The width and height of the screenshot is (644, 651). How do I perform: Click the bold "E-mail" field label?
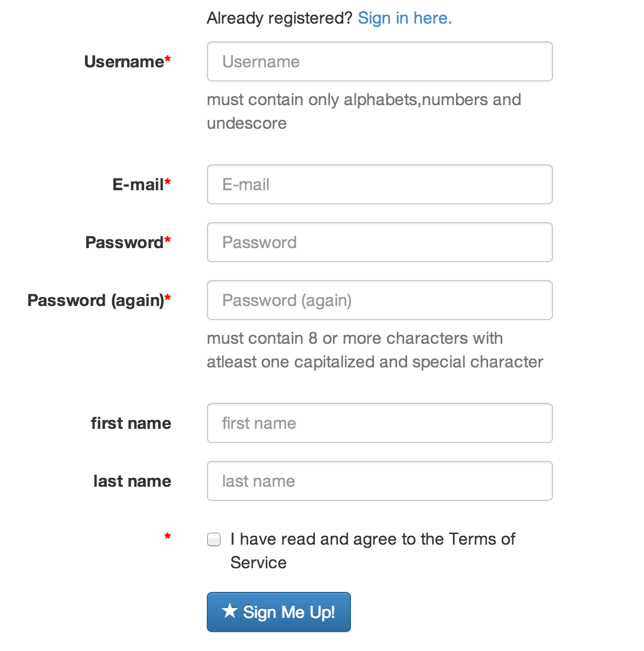click(138, 184)
